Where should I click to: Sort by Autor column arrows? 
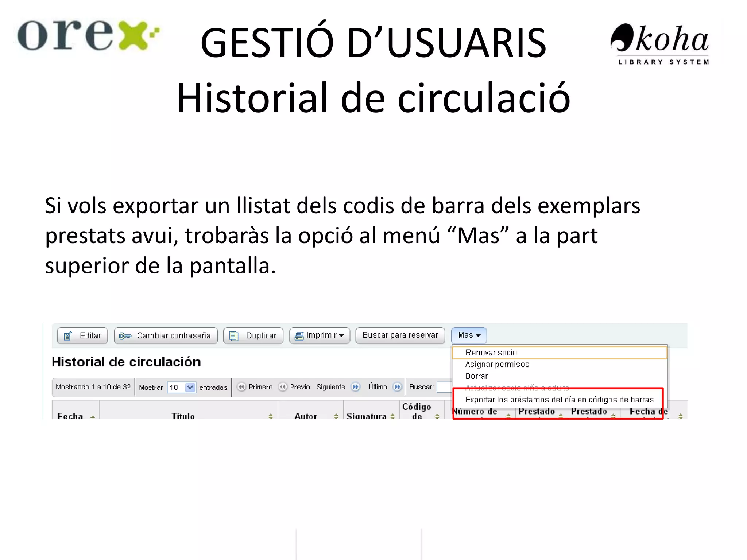[336, 416]
